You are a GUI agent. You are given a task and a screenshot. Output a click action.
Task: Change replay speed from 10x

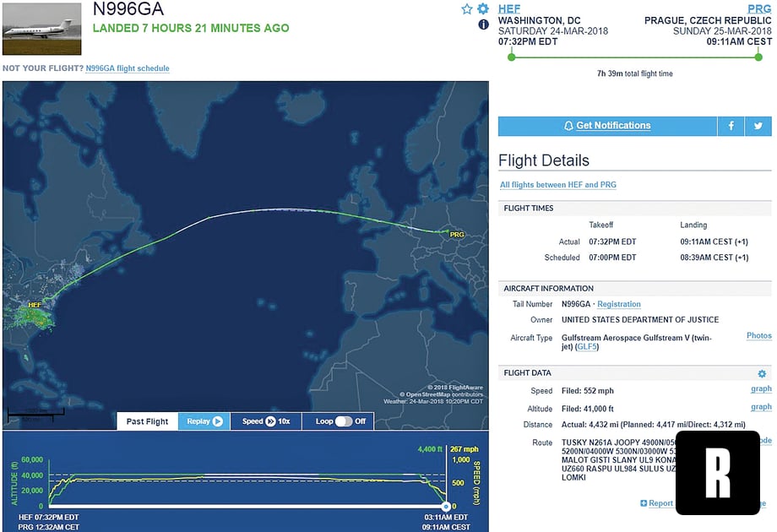click(x=265, y=421)
